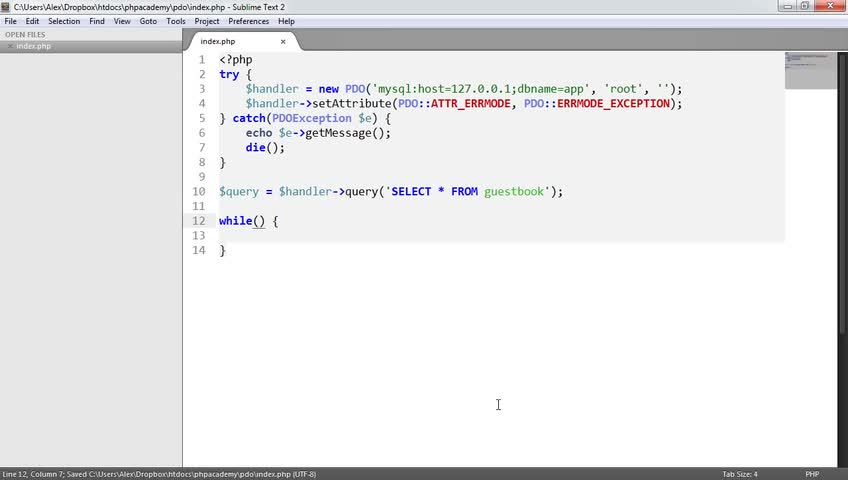The width and height of the screenshot is (848, 480).
Task: Click the echo keyword on line 6
Action: pyautogui.click(x=259, y=133)
